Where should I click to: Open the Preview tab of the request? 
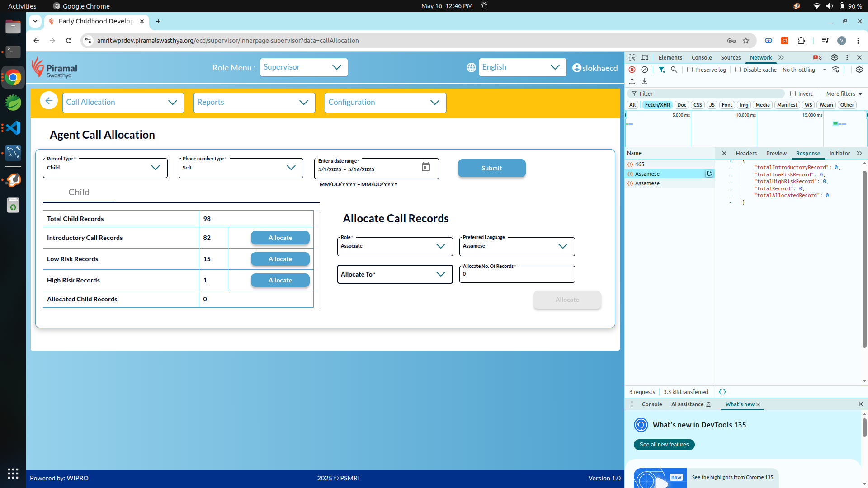(x=776, y=153)
